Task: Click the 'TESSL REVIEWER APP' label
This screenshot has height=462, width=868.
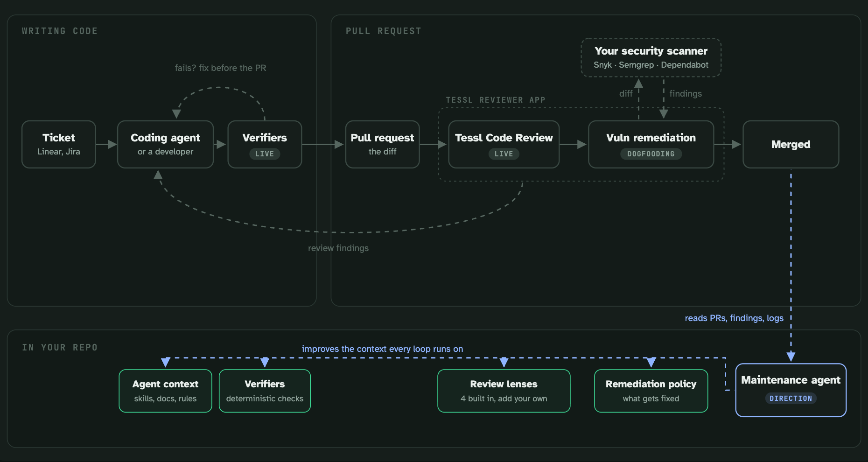Action: tap(496, 100)
